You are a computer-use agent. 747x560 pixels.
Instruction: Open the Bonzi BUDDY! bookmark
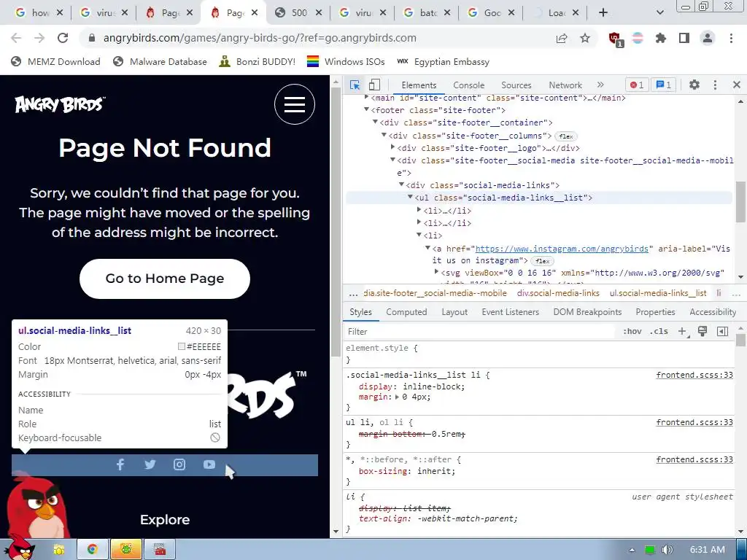(258, 61)
